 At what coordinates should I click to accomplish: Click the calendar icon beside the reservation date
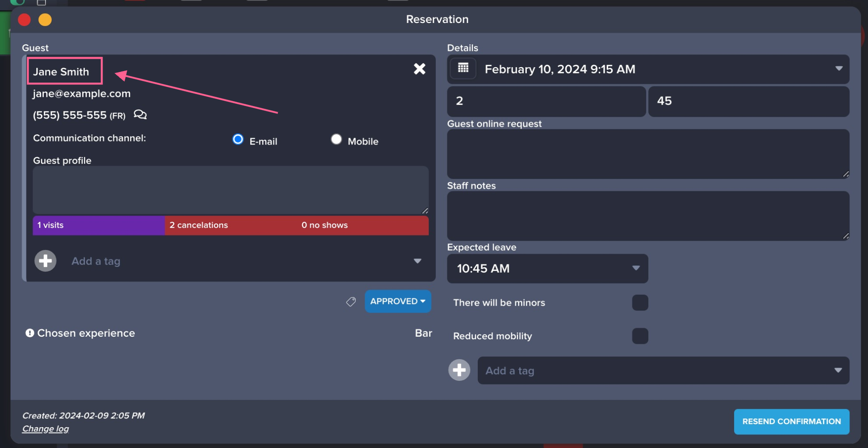[x=463, y=68]
